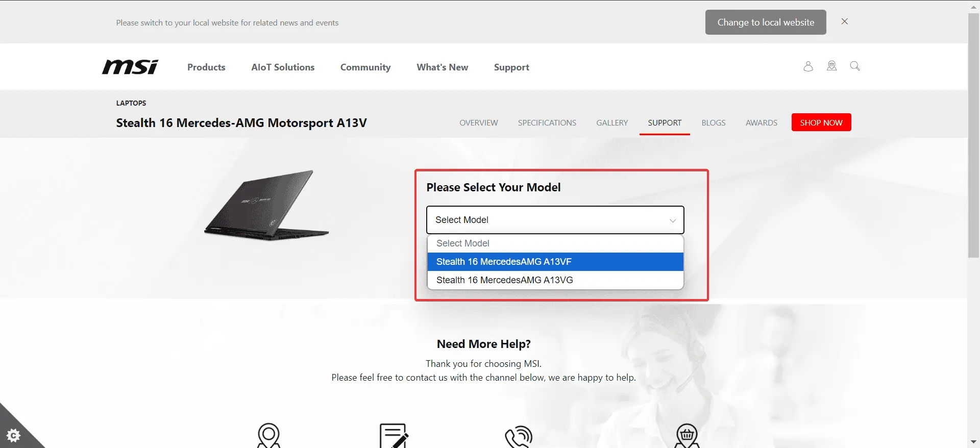Click the shopping basket pin icon

(x=687, y=435)
